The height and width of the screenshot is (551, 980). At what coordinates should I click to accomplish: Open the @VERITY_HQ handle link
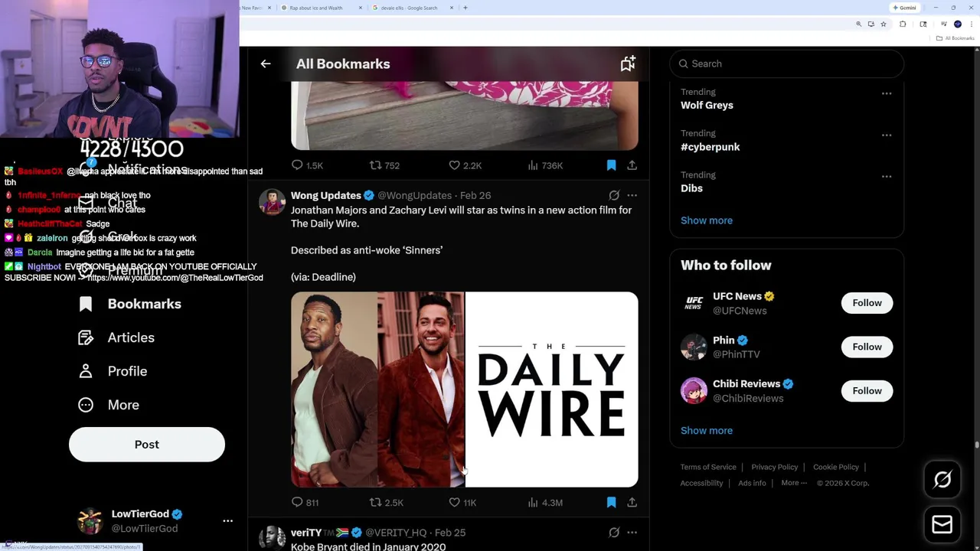pos(396,533)
